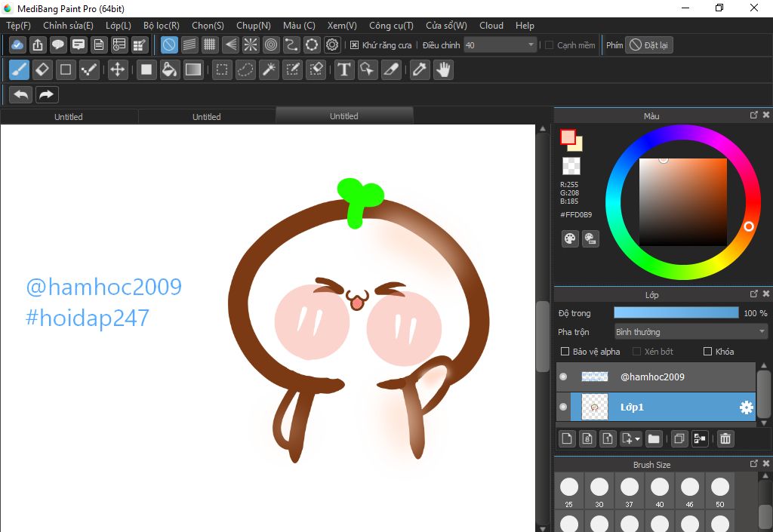Open the Pha trộn blend dropdown
Viewport: 773px width, 532px height.
pos(690,332)
